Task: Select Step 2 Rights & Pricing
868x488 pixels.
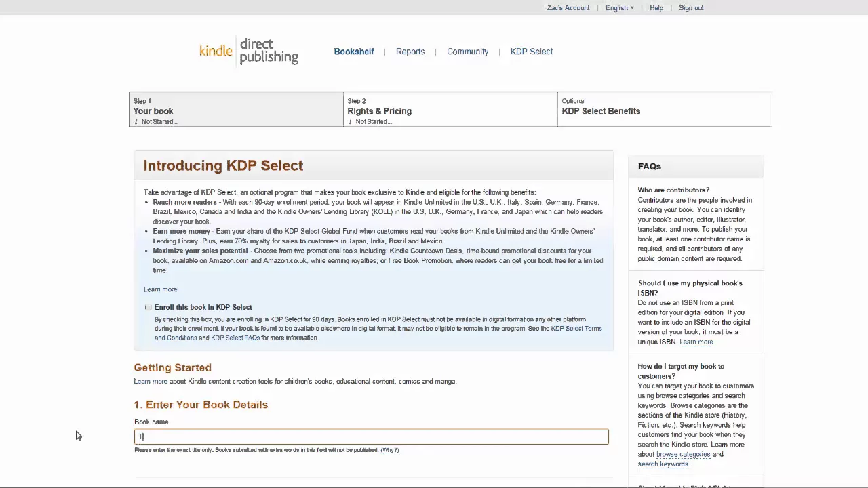Action: pos(450,110)
